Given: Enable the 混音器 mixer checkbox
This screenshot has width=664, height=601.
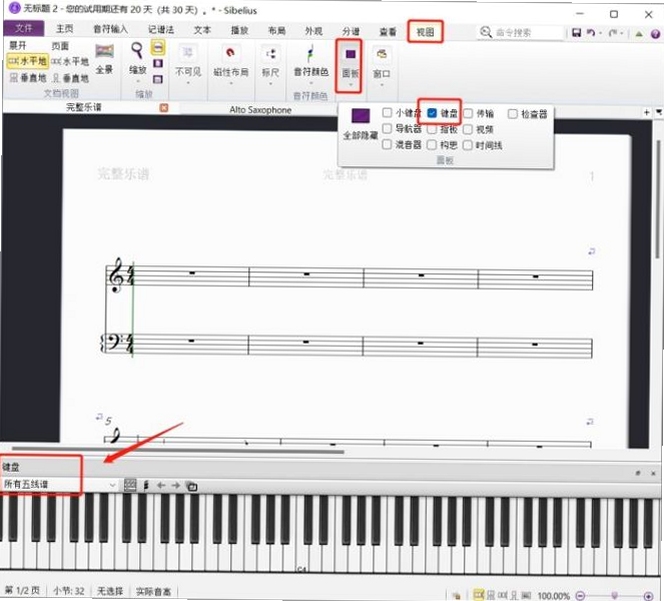Looking at the screenshot, I should pyautogui.click(x=387, y=144).
